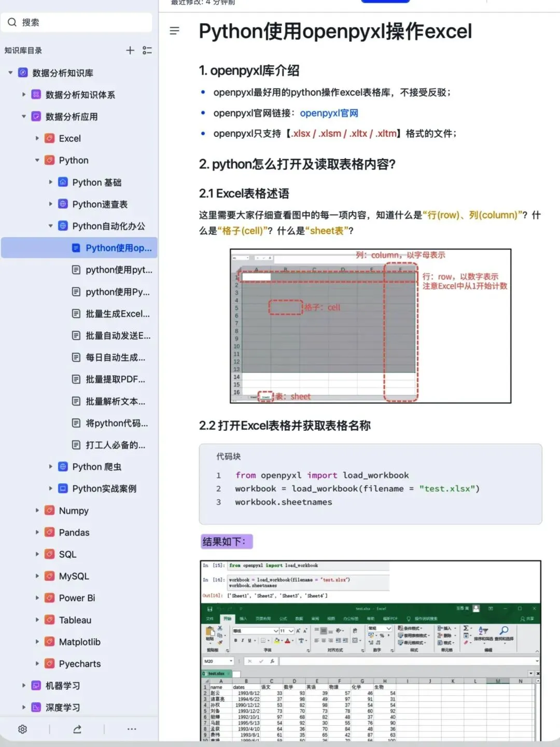Expand the Python实战案例 node

pos(51,488)
